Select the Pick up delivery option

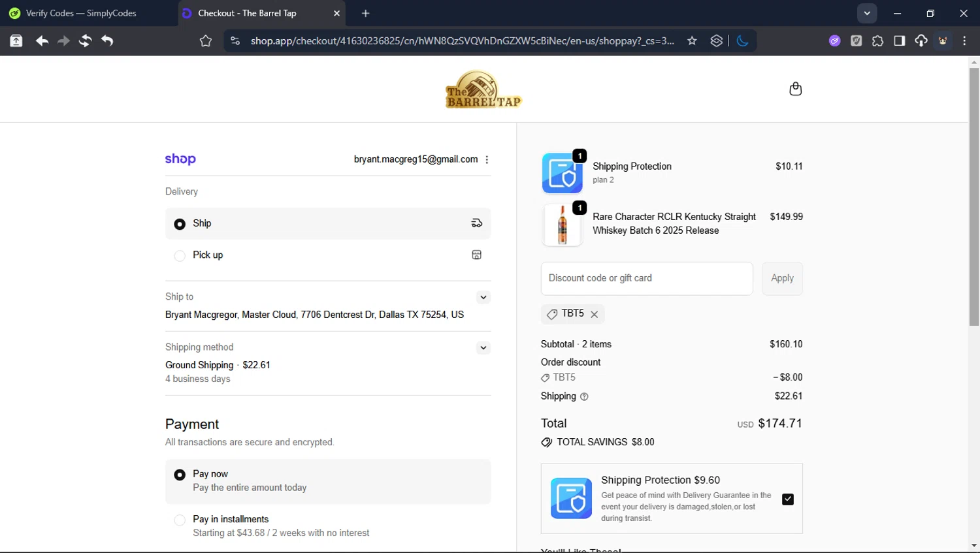click(328, 255)
